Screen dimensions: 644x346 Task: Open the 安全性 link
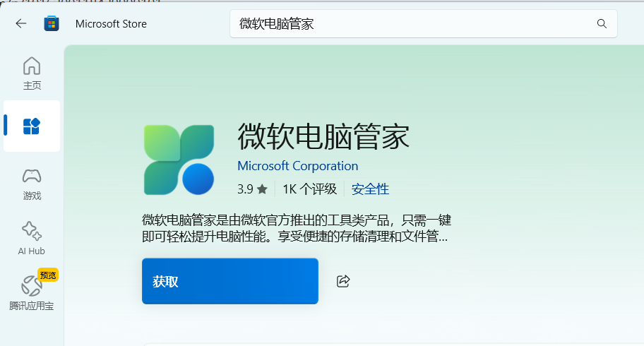coord(370,189)
